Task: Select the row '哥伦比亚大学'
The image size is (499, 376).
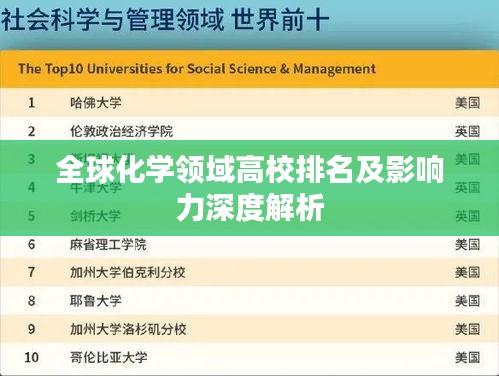Action: 249,358
